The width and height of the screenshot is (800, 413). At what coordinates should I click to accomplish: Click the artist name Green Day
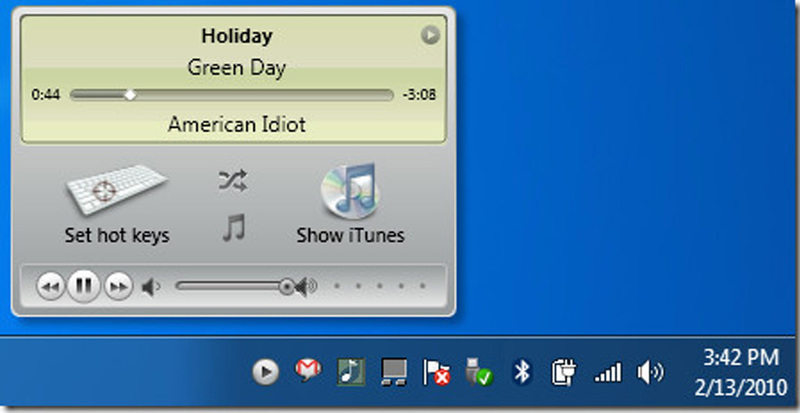pyautogui.click(x=236, y=68)
